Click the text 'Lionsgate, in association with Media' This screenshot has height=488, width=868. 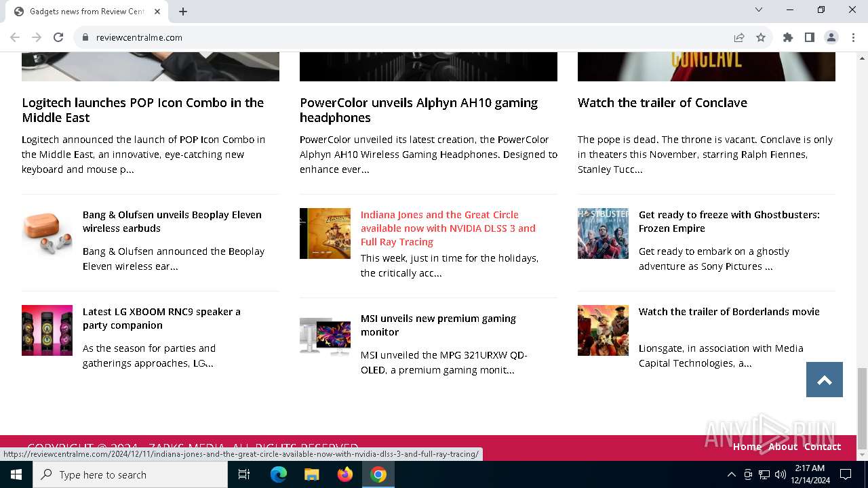(x=721, y=348)
